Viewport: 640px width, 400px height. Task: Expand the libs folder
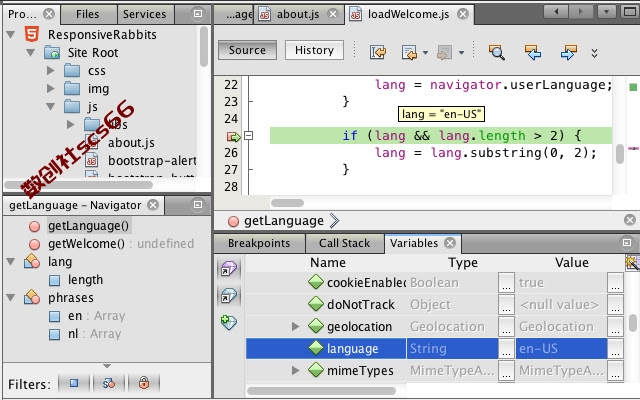coord(71,124)
